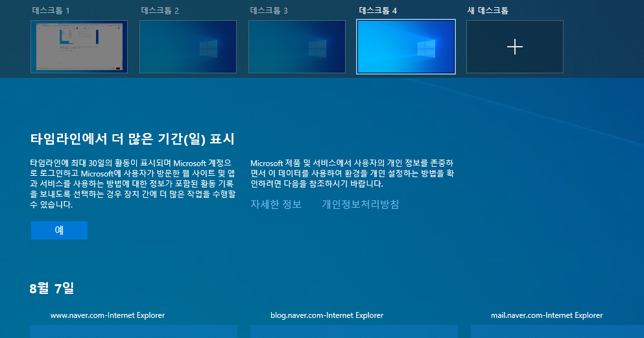Open the www.naver.com-Internet Explorer activity
This screenshot has height=338, width=644.
pyautogui.click(x=108, y=315)
